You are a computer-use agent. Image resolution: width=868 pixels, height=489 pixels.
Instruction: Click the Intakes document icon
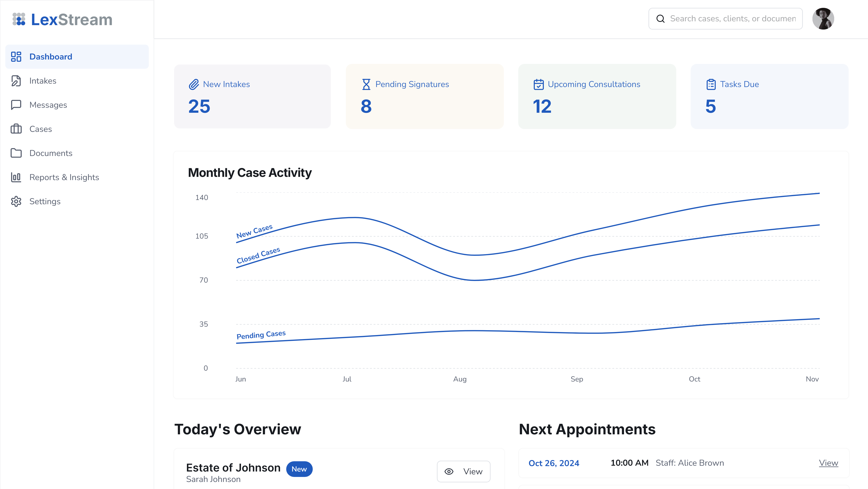click(x=16, y=81)
